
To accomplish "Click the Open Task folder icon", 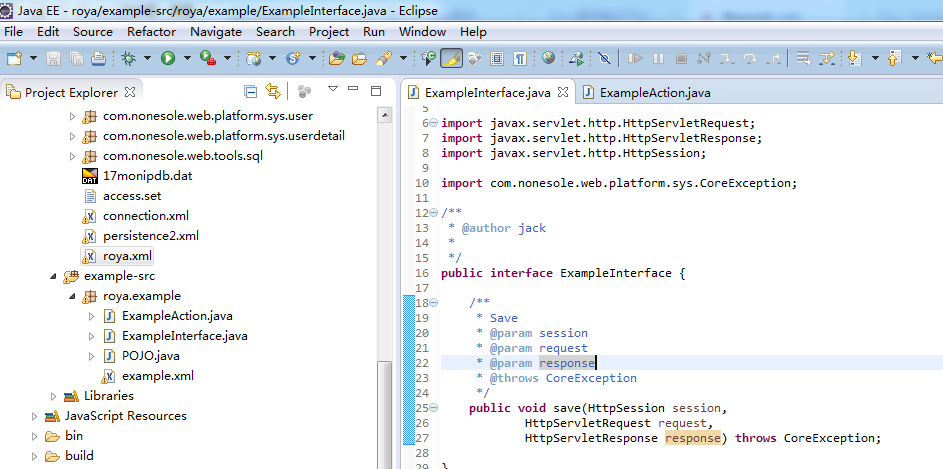I will click(x=359, y=58).
